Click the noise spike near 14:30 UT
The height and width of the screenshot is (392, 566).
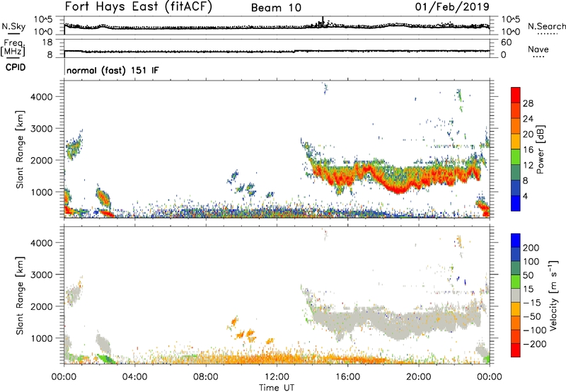coord(323,21)
